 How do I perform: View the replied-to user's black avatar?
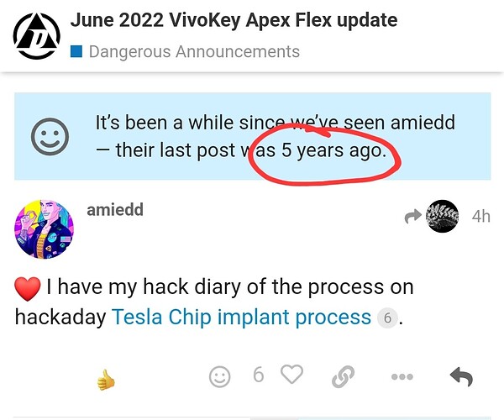coord(443,216)
